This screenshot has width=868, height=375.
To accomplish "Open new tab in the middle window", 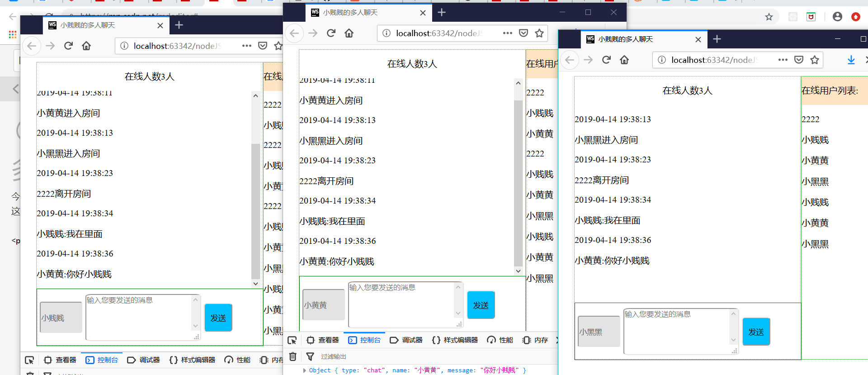I will (442, 12).
